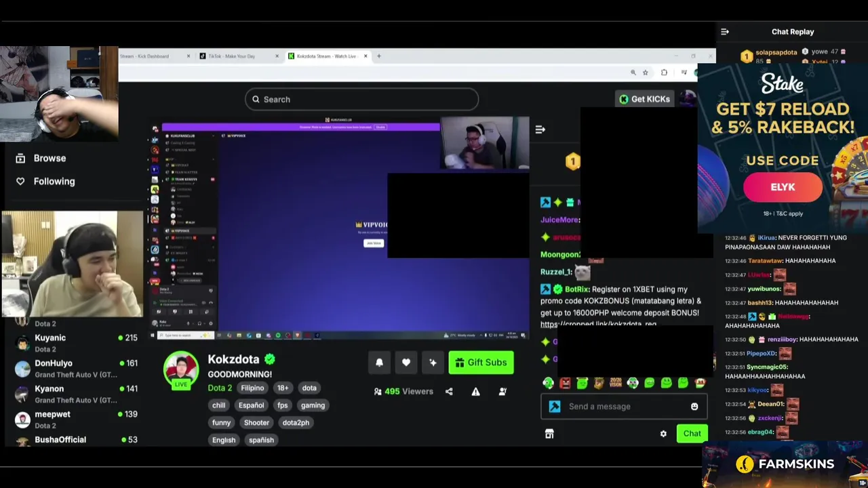Select the Español tag
Screen dimensions: 868x488
(x=251, y=405)
